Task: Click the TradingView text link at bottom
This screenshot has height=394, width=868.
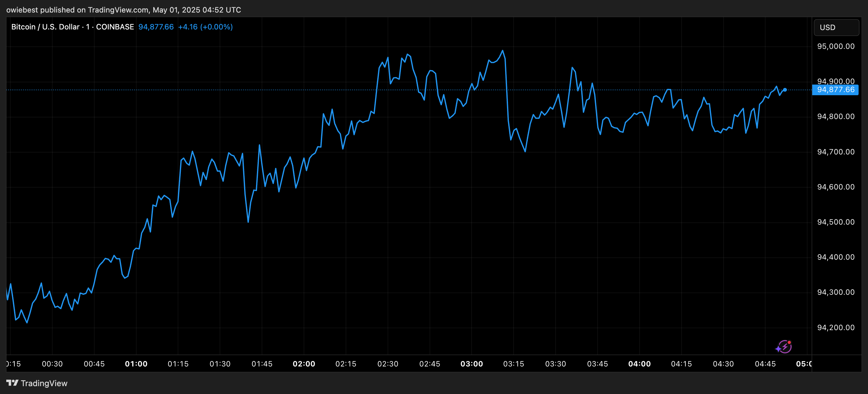Action: click(44, 383)
